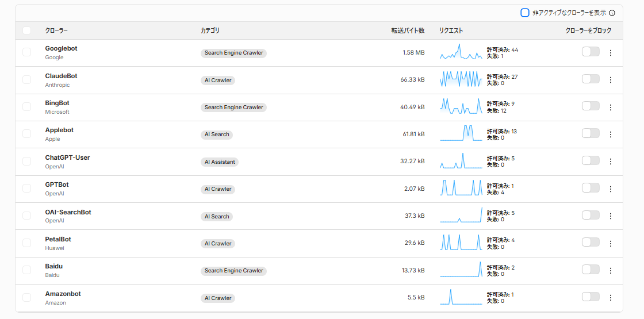
Task: Toggle the block switch for Applebot
Action: 591,133
